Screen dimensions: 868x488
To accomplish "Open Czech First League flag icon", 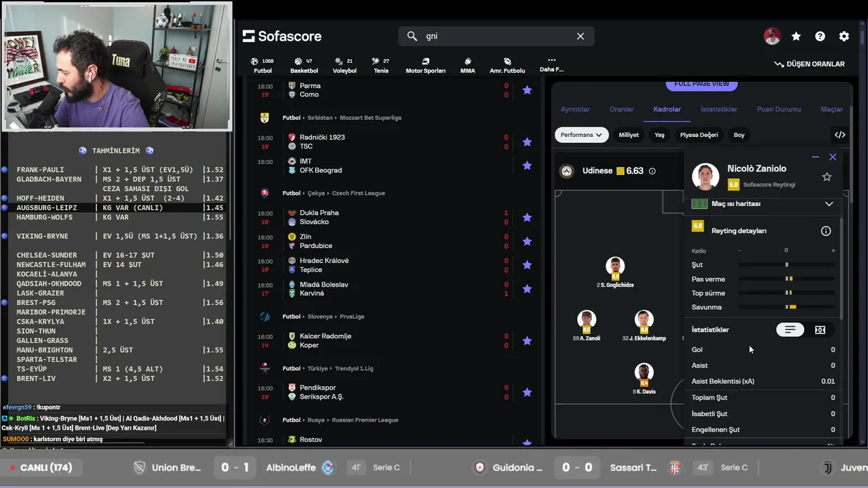I will (264, 193).
